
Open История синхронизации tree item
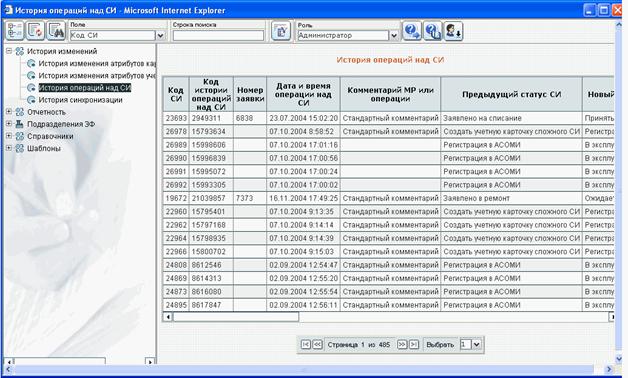coord(81,100)
